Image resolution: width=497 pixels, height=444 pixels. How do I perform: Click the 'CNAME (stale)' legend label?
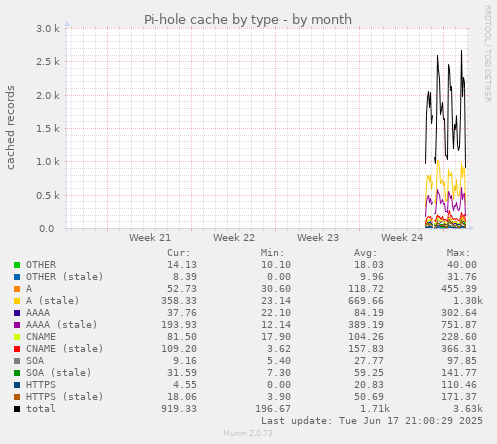(x=65, y=349)
